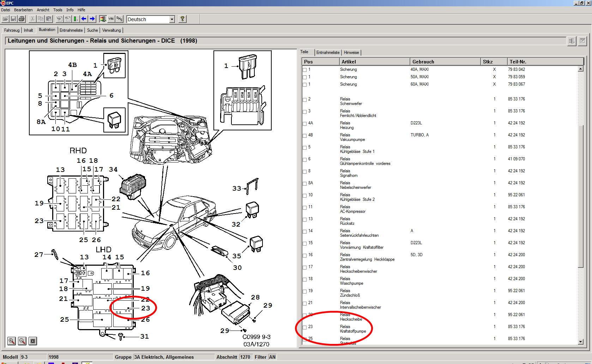Open the Datei menu
592x364 pixels.
coord(6,10)
